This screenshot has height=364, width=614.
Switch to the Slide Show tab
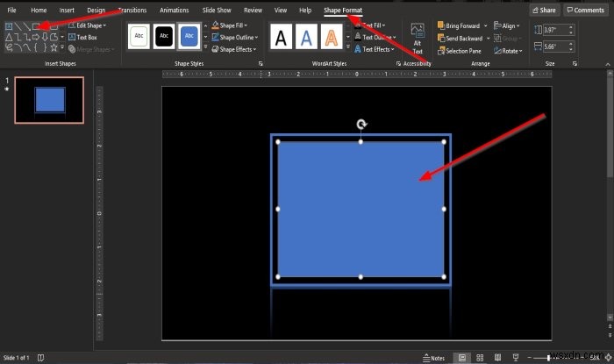[x=217, y=11]
